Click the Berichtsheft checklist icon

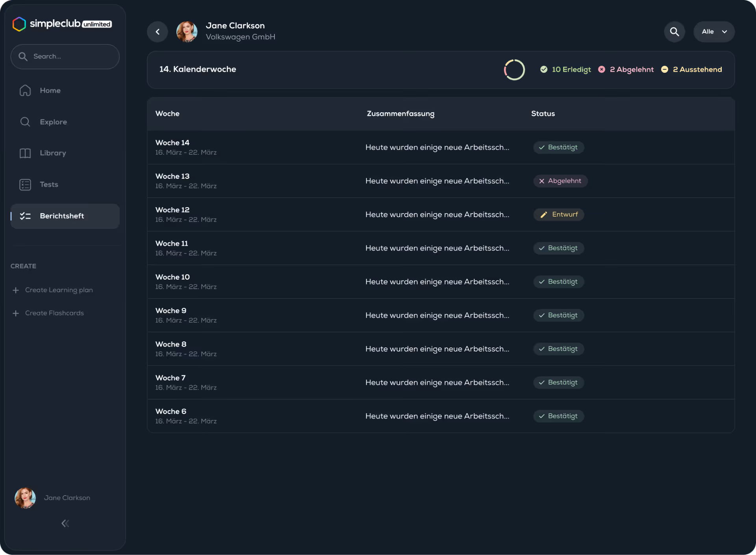(25, 216)
